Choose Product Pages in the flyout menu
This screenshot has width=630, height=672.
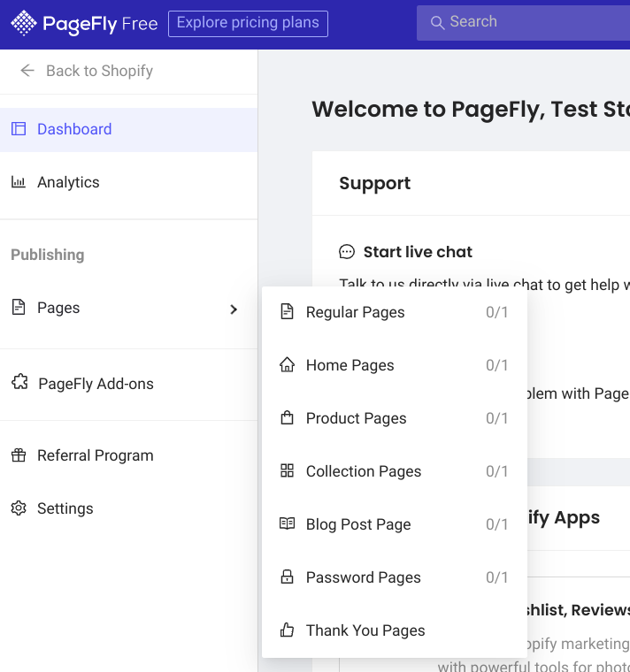[x=357, y=418]
